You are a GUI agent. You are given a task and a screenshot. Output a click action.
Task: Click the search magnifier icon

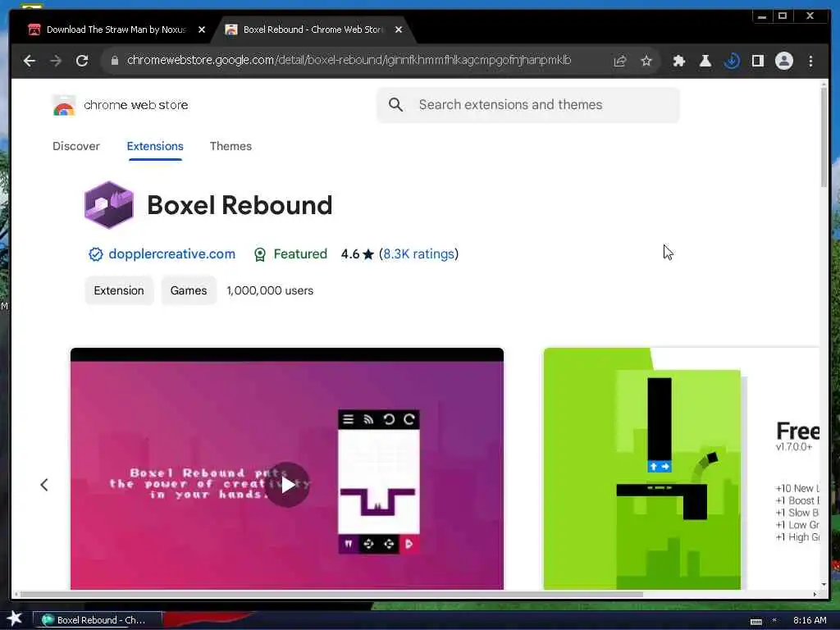(395, 105)
